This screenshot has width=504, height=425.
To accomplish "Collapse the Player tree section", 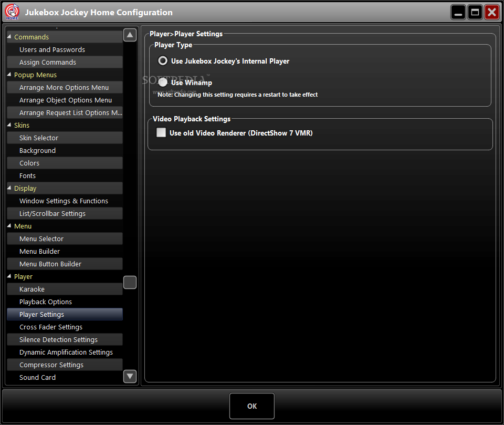I will point(9,276).
